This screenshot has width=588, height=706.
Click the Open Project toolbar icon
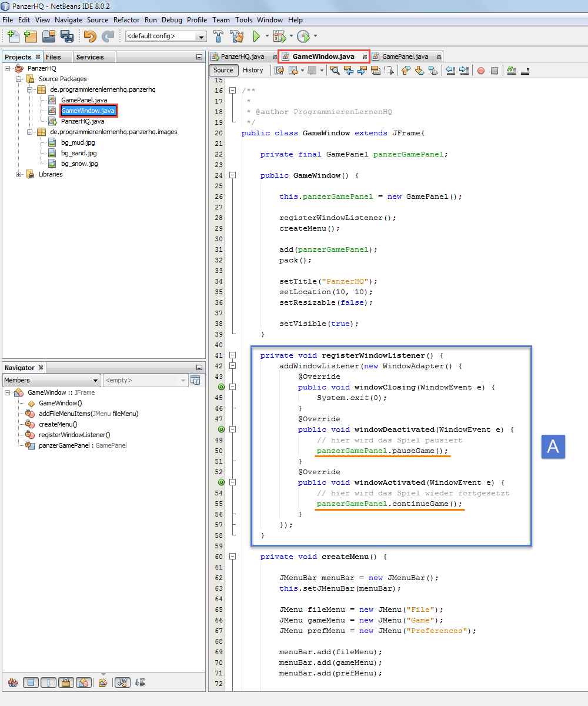tap(48, 36)
